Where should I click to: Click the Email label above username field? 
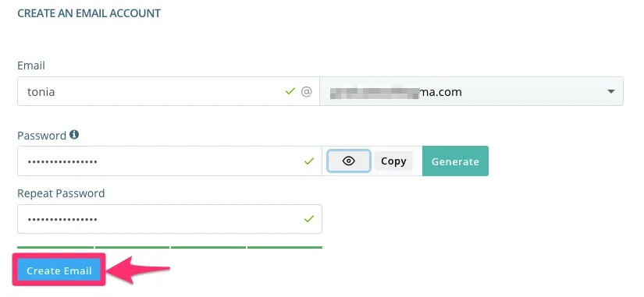30,65
